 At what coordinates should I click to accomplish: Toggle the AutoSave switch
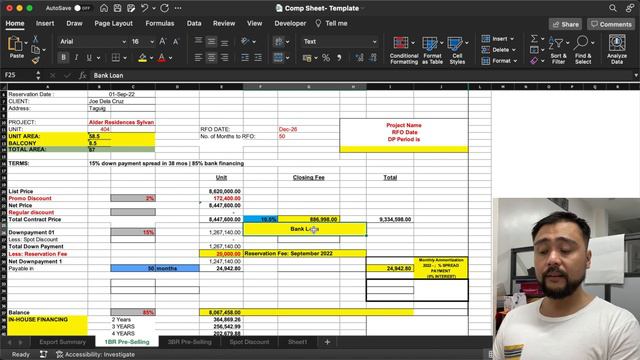[82, 8]
